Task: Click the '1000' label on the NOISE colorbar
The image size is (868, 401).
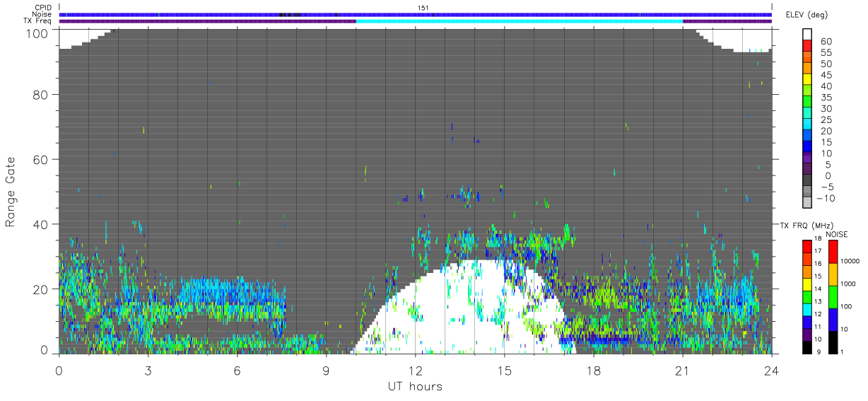Action: click(x=848, y=284)
